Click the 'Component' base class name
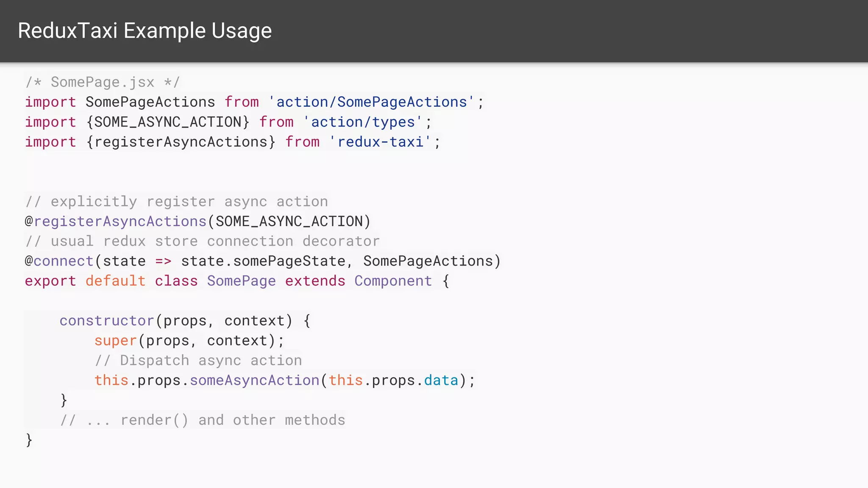 393,281
